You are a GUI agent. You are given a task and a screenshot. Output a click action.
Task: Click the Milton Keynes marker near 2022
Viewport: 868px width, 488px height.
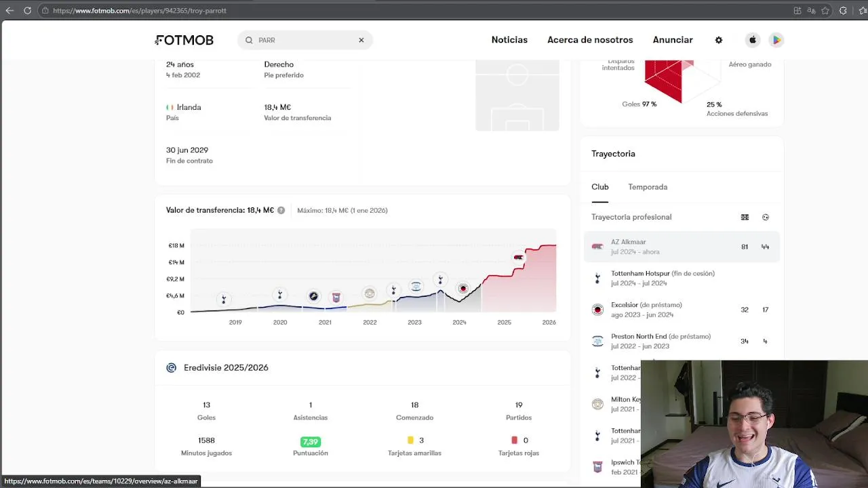coord(370,293)
